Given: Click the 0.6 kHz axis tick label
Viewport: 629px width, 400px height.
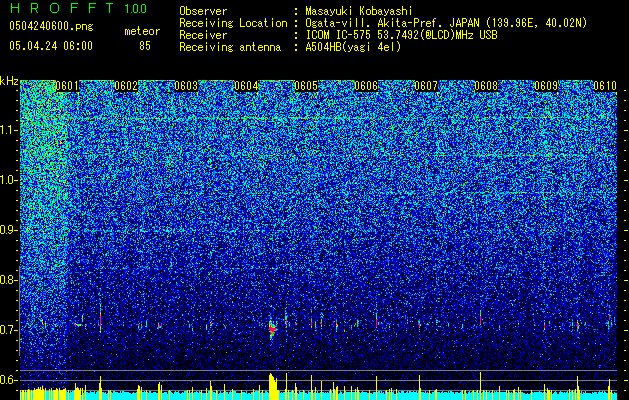Looking at the screenshot, I should coord(9,380).
